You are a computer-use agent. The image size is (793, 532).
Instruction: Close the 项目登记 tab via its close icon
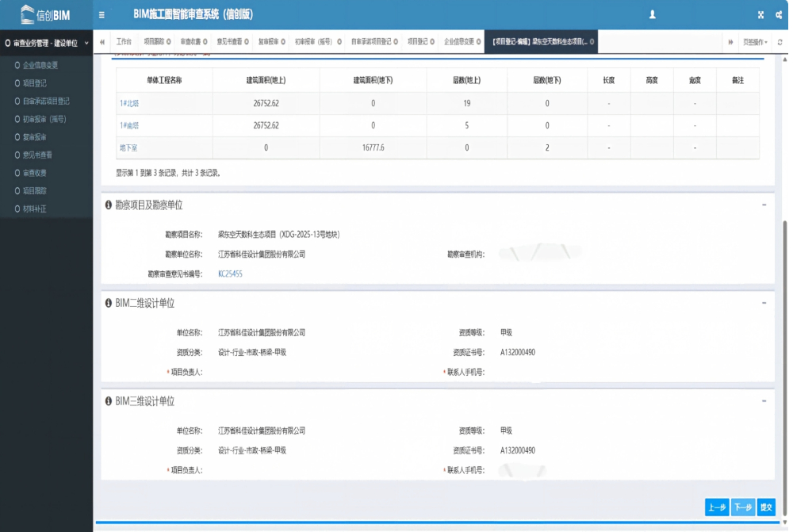[432, 41]
